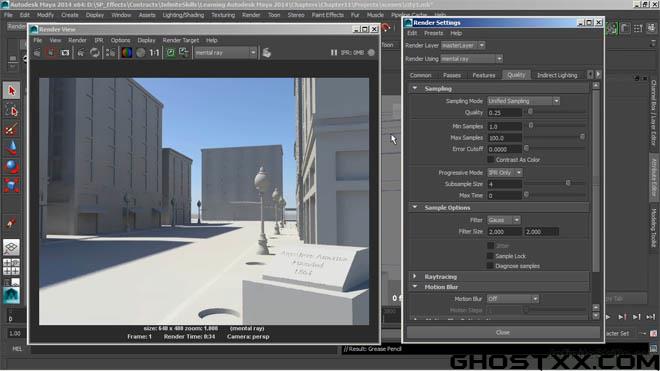The image size is (660, 371).
Task: Check the Diagnose samples option
Action: (x=490, y=266)
